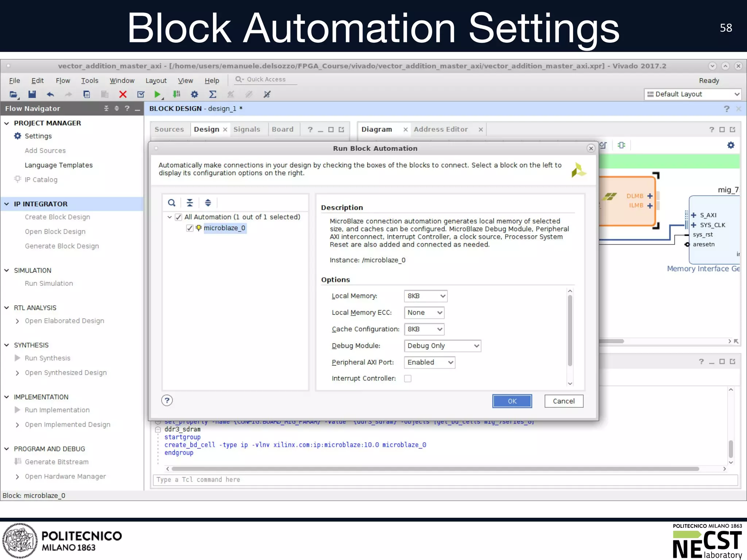The width and height of the screenshot is (747, 560).
Task: Click the green Run play toolbar icon
Action: tap(158, 94)
